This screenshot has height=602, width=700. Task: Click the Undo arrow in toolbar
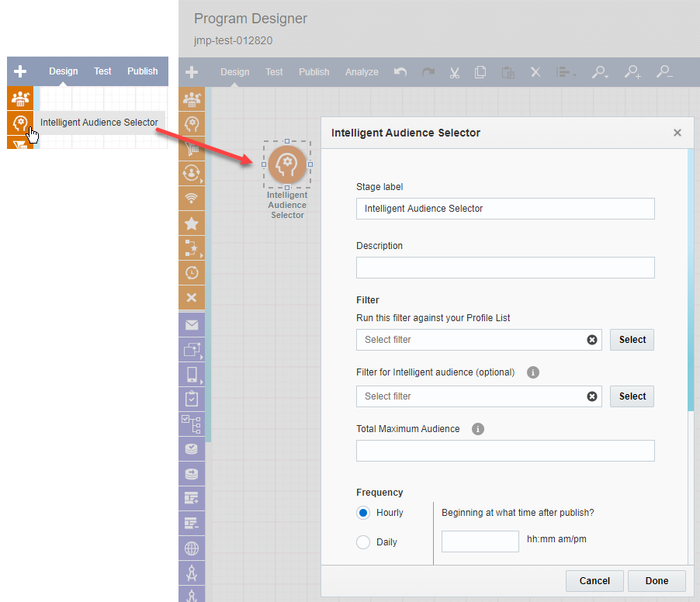point(400,72)
